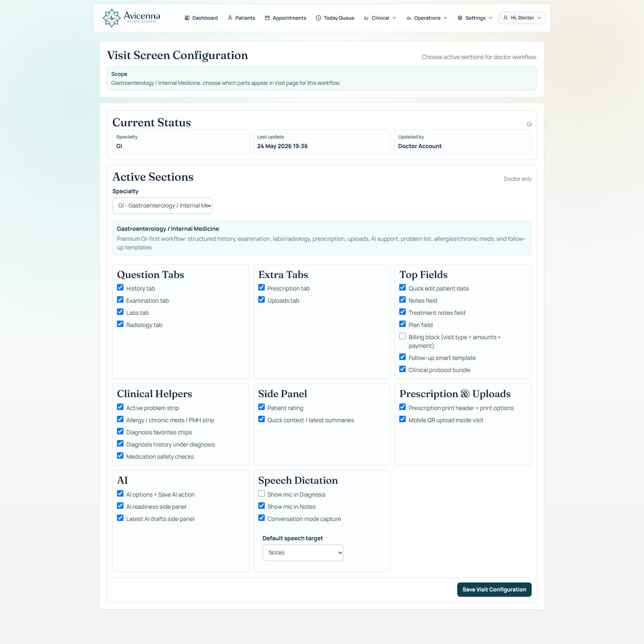The width and height of the screenshot is (644, 644).
Task: Click the 'Gastroenterology / Internal Medicine' description title
Action: tap(168, 229)
